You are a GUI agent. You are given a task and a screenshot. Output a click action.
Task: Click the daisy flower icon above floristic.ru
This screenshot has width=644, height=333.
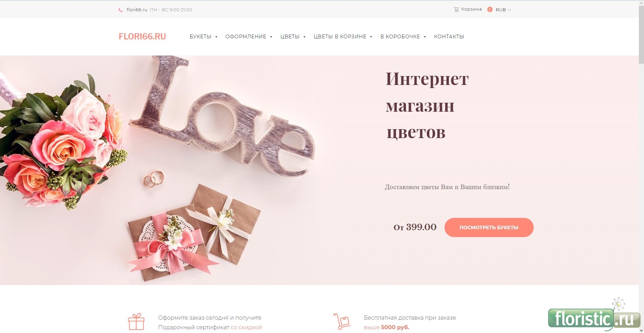coord(619,303)
